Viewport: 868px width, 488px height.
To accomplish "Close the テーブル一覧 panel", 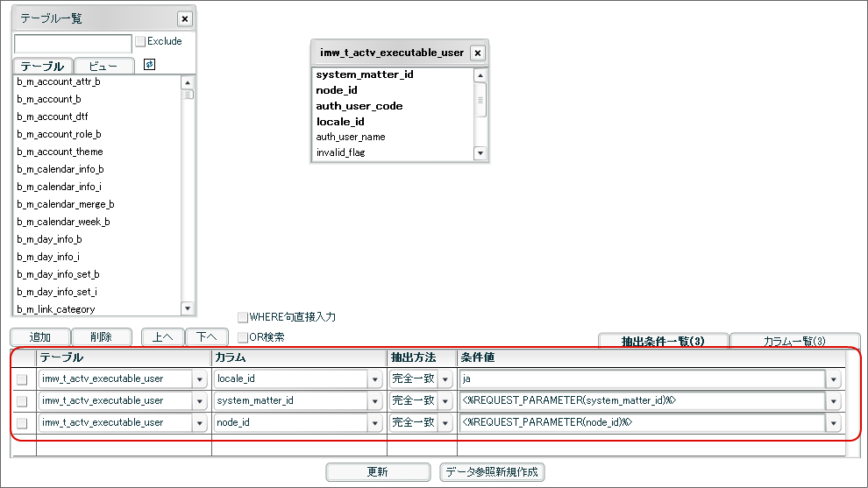I will point(185,18).
